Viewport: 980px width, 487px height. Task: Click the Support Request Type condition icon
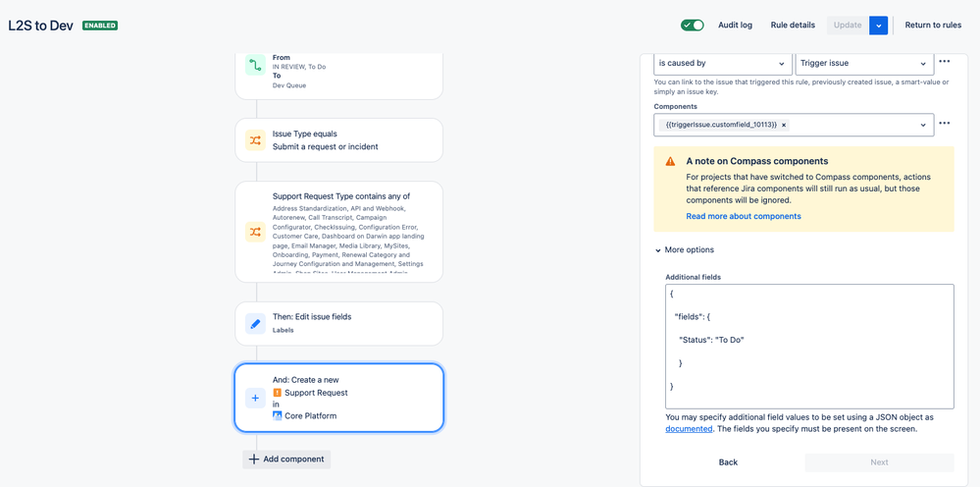point(255,232)
